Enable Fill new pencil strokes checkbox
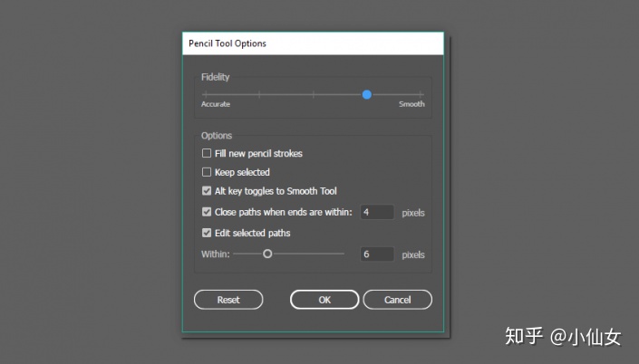 pos(207,154)
